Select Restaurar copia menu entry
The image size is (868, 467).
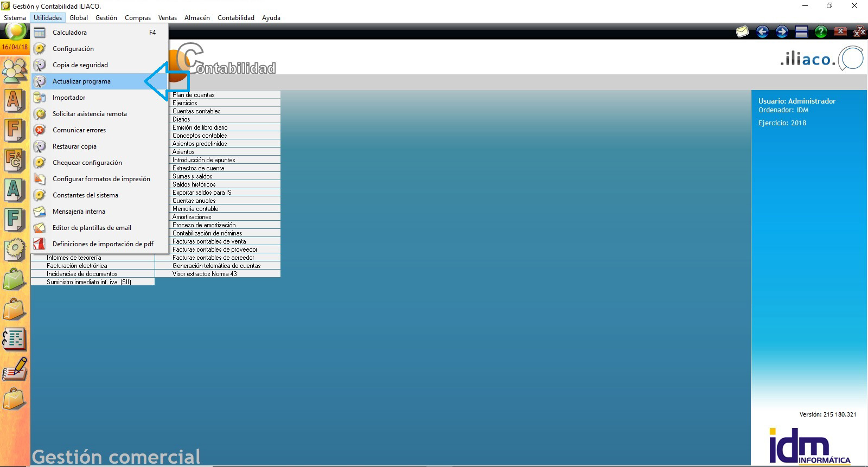coord(100,146)
